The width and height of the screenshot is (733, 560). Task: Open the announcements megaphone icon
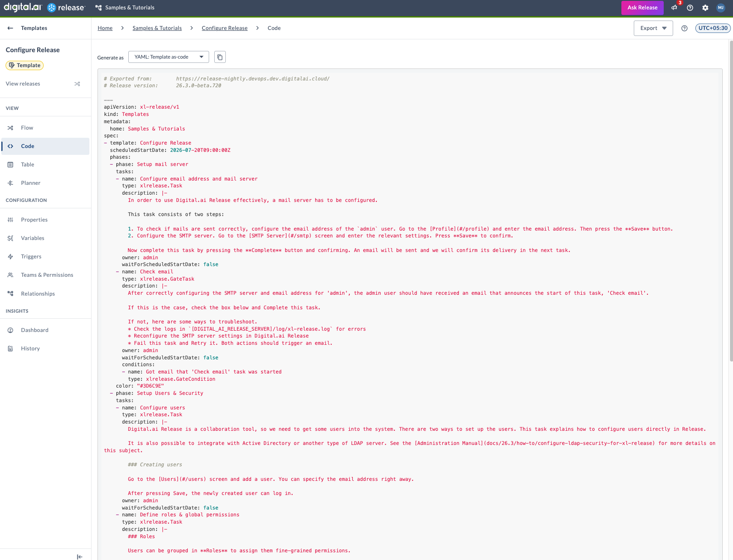click(674, 8)
